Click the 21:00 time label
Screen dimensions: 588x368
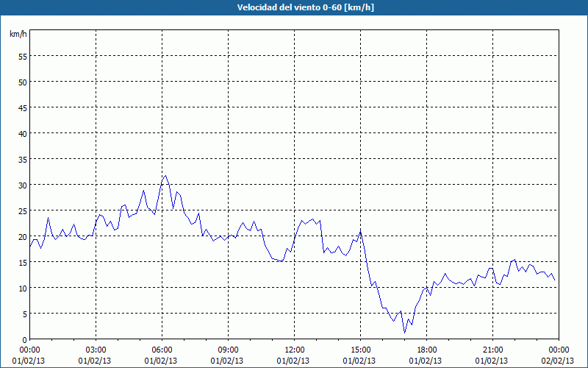492,350
